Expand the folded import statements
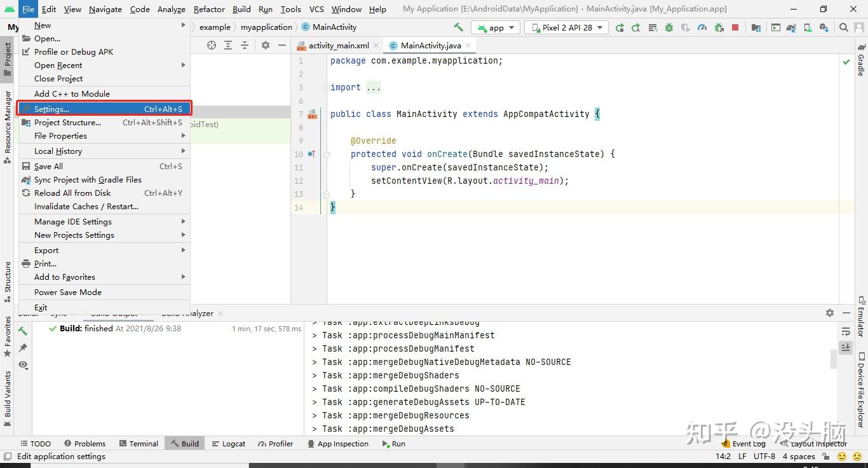 (374, 87)
